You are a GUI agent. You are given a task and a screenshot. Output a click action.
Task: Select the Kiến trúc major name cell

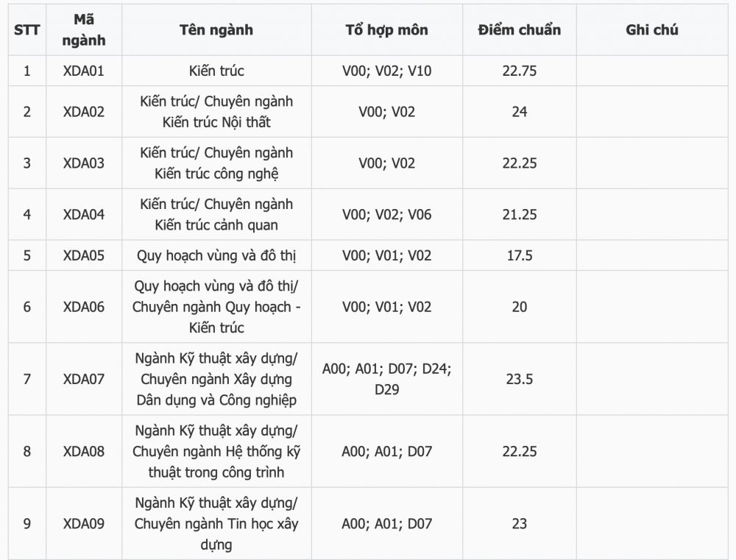[216, 71]
